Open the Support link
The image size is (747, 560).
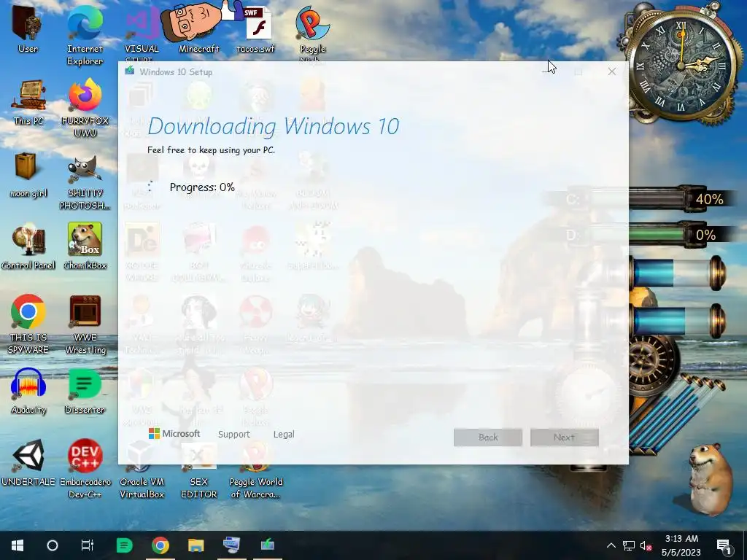coord(234,435)
